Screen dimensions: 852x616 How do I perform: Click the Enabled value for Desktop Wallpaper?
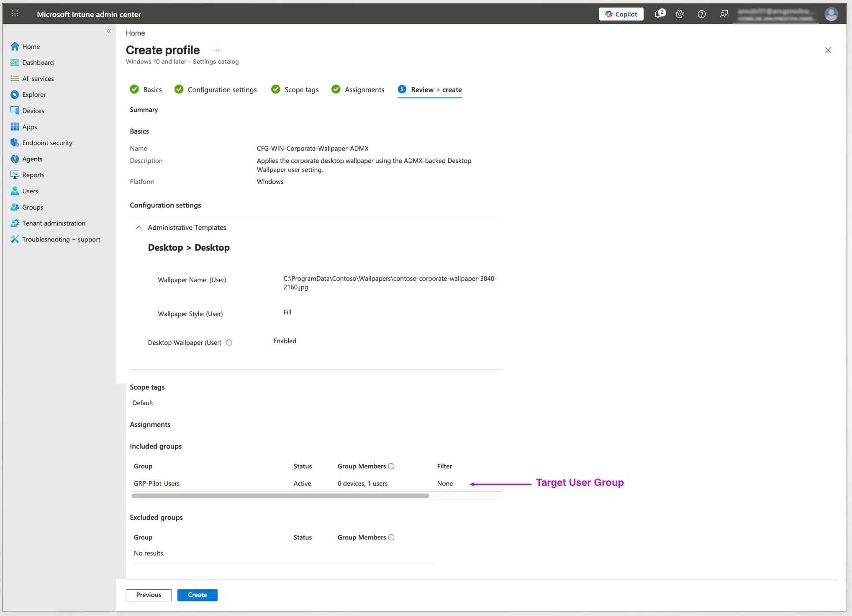pos(285,341)
